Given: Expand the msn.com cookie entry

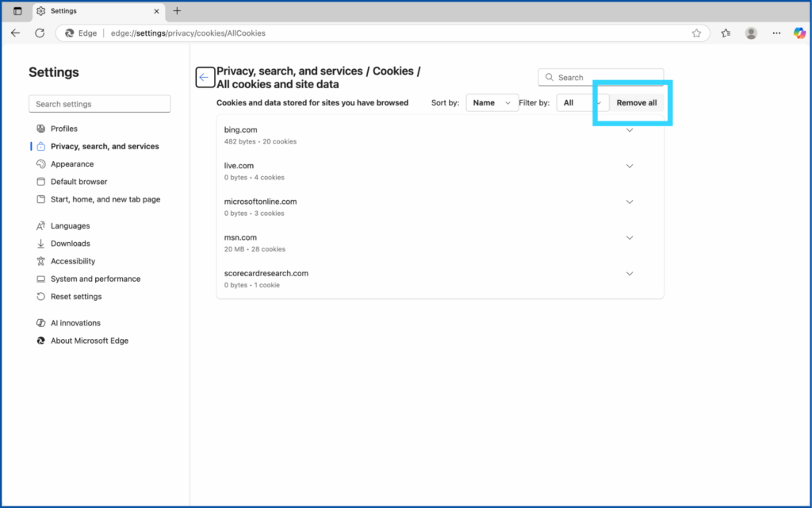Looking at the screenshot, I should pos(630,237).
